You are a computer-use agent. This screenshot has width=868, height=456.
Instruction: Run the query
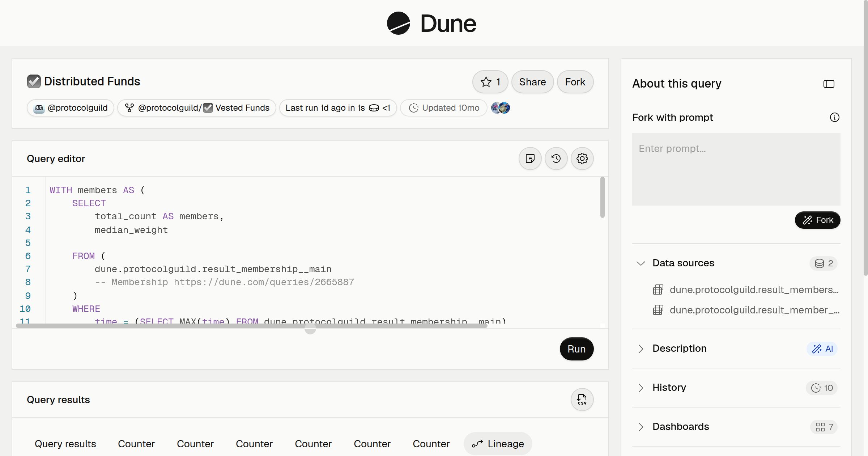pos(576,349)
